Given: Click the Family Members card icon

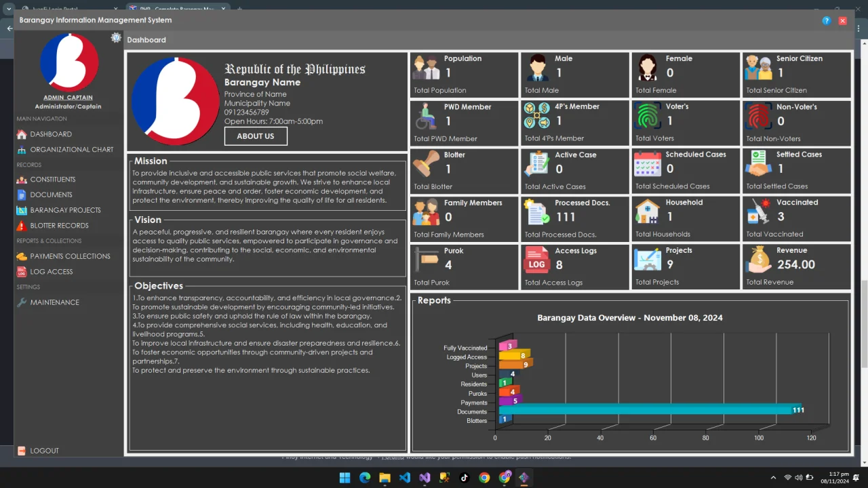Looking at the screenshot, I should pyautogui.click(x=426, y=212).
